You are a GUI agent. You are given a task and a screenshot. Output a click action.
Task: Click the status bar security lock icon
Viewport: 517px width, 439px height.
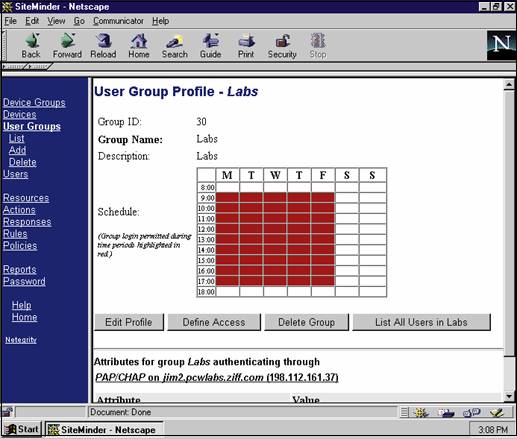7,412
